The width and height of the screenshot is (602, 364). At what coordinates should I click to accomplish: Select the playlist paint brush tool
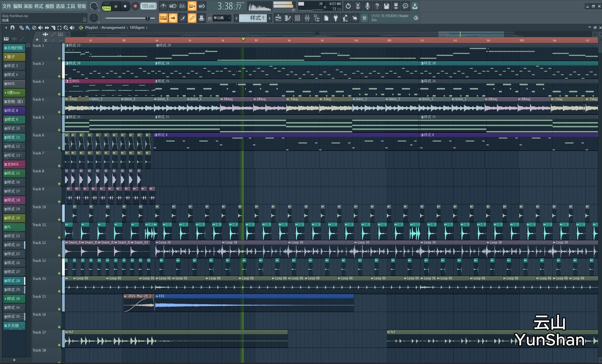(x=28, y=28)
